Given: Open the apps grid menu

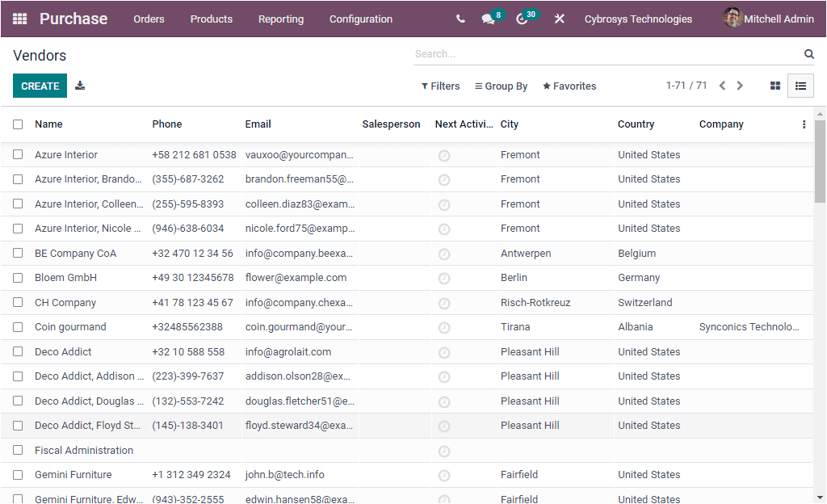Looking at the screenshot, I should (x=20, y=18).
